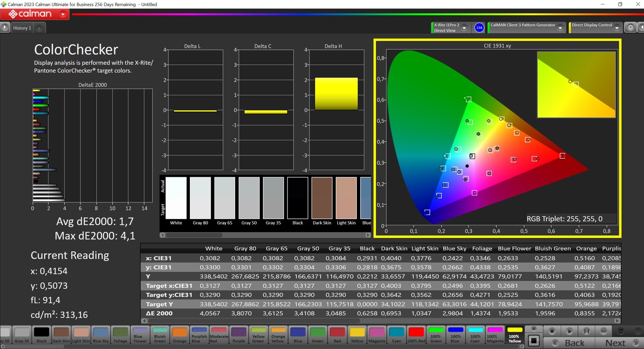
Task: Go to previous page with Back button
Action: pos(569,343)
